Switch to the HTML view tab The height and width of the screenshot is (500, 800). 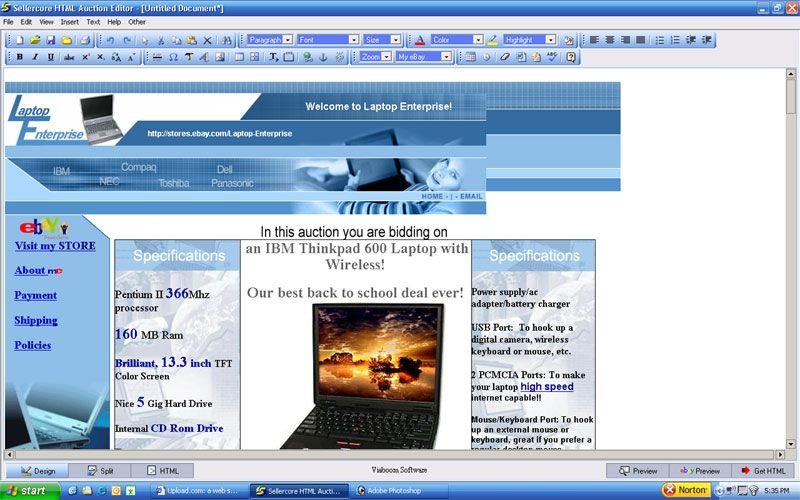pyautogui.click(x=163, y=470)
